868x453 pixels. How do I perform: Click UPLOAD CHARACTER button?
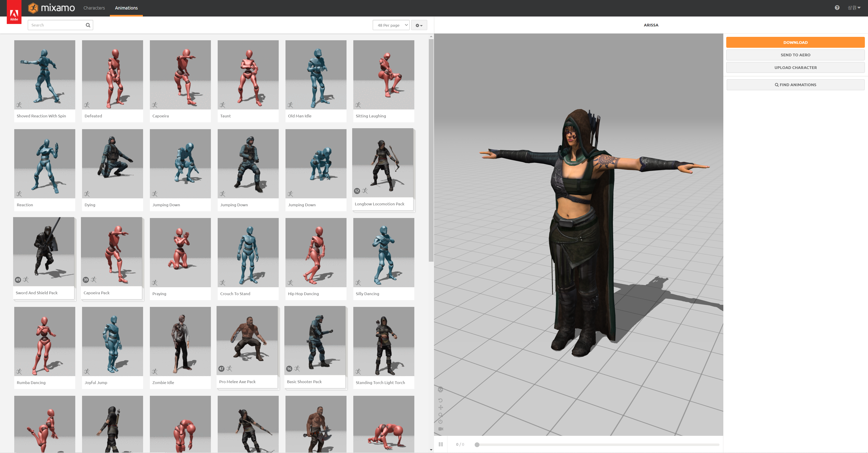point(795,67)
